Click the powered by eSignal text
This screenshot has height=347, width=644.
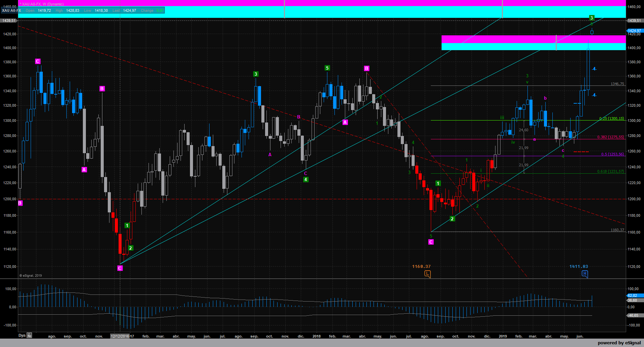point(619,343)
